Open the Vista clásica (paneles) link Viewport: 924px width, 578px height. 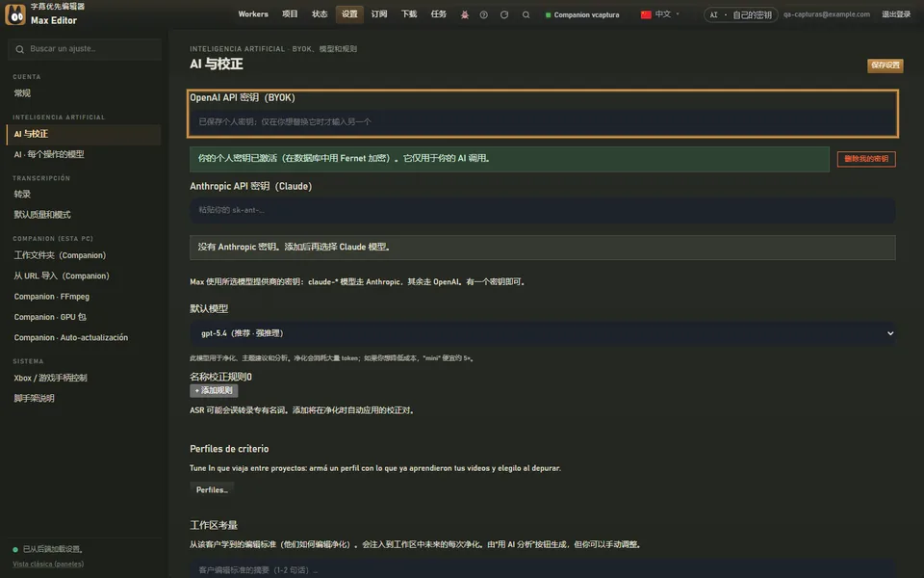[48, 564]
